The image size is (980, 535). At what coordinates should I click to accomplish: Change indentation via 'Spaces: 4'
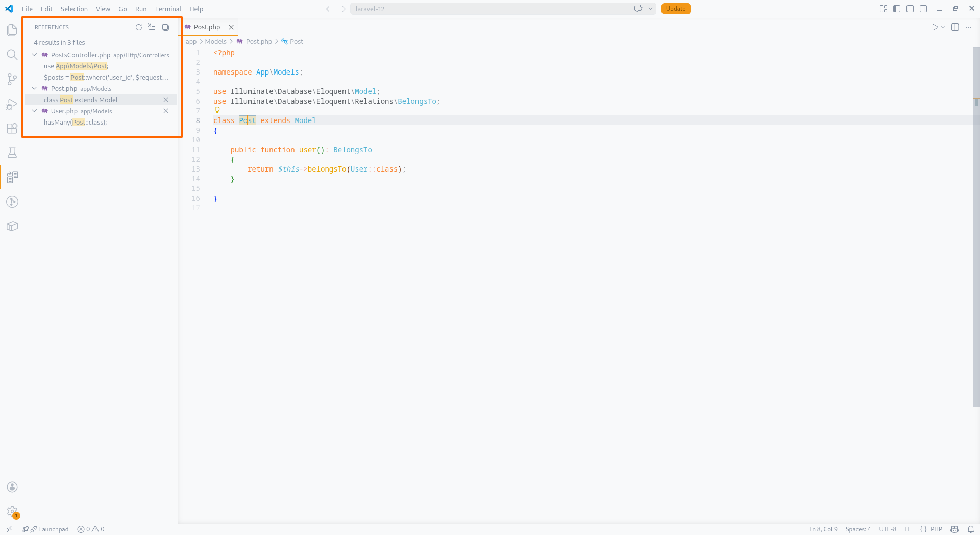[858, 529]
